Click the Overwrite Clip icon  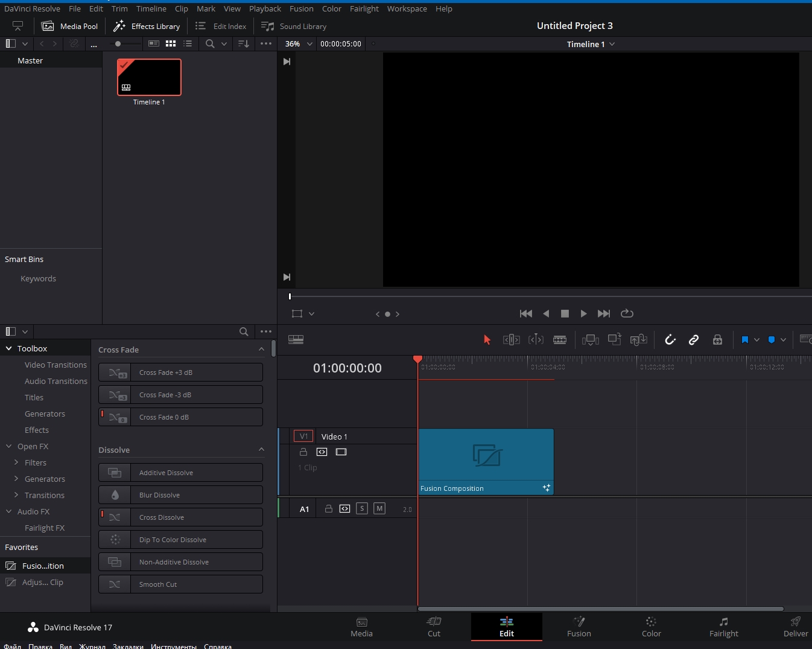pyautogui.click(x=614, y=340)
